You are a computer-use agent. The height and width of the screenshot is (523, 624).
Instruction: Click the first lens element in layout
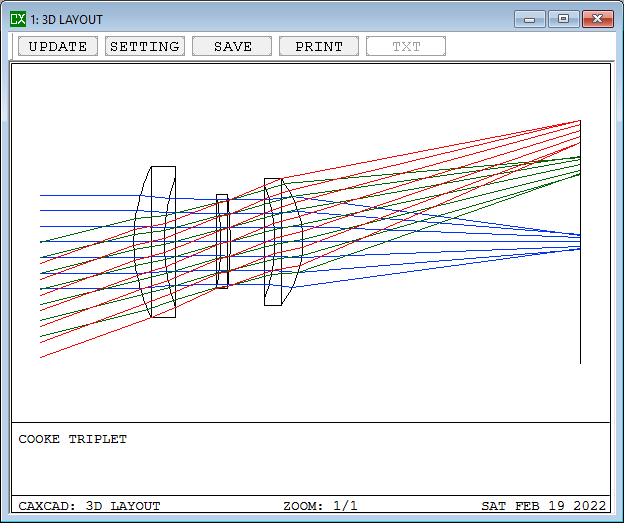155,242
